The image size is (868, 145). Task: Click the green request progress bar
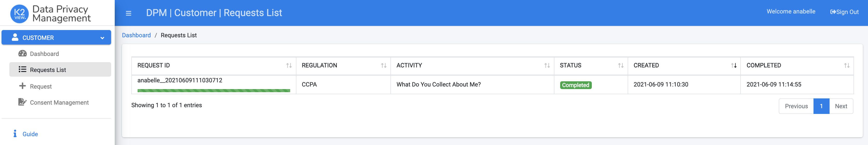(x=214, y=91)
